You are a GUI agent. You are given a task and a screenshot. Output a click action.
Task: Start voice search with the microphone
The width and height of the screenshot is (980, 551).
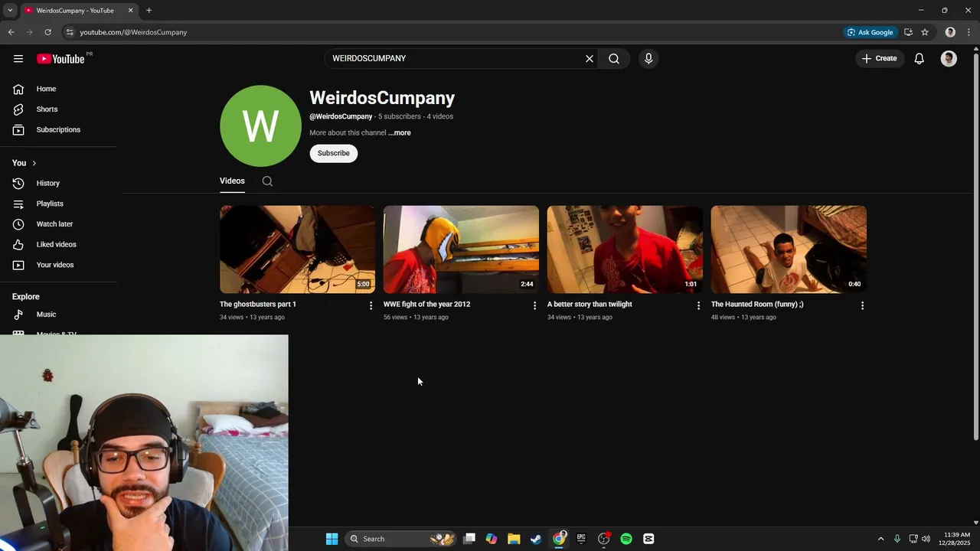click(648, 59)
